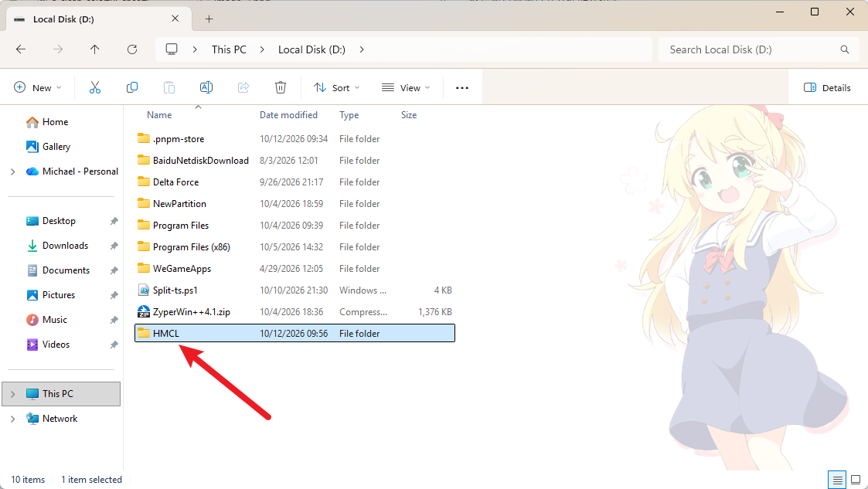Select the Program Files (x86) folder
The width and height of the screenshot is (868, 489).
tap(294, 246)
